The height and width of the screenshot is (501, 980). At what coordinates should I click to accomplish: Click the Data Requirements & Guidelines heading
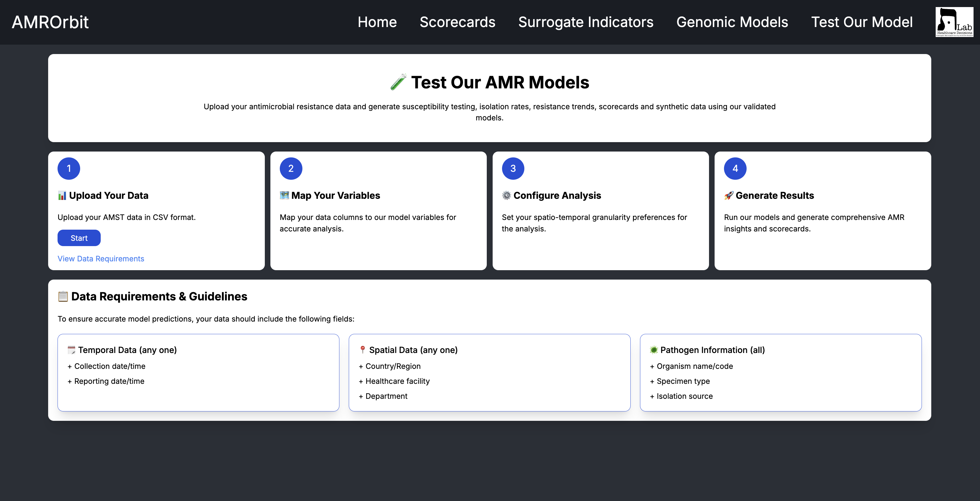pyautogui.click(x=159, y=296)
